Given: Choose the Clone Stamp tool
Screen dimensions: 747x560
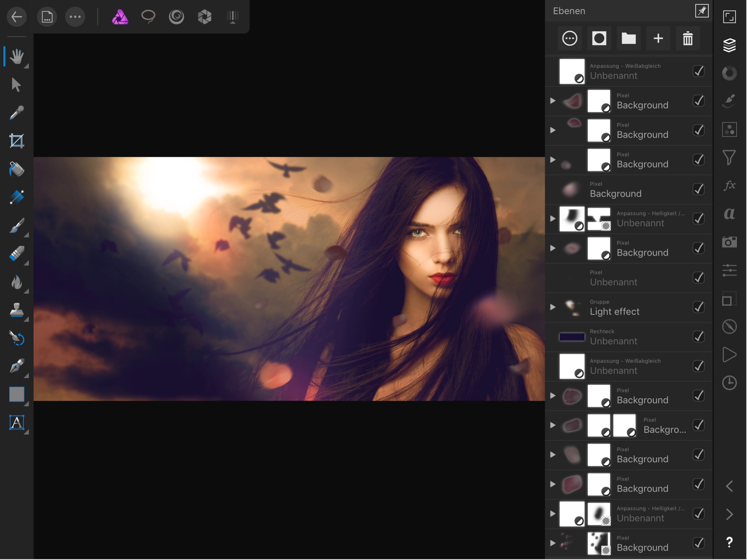Looking at the screenshot, I should pyautogui.click(x=16, y=310).
